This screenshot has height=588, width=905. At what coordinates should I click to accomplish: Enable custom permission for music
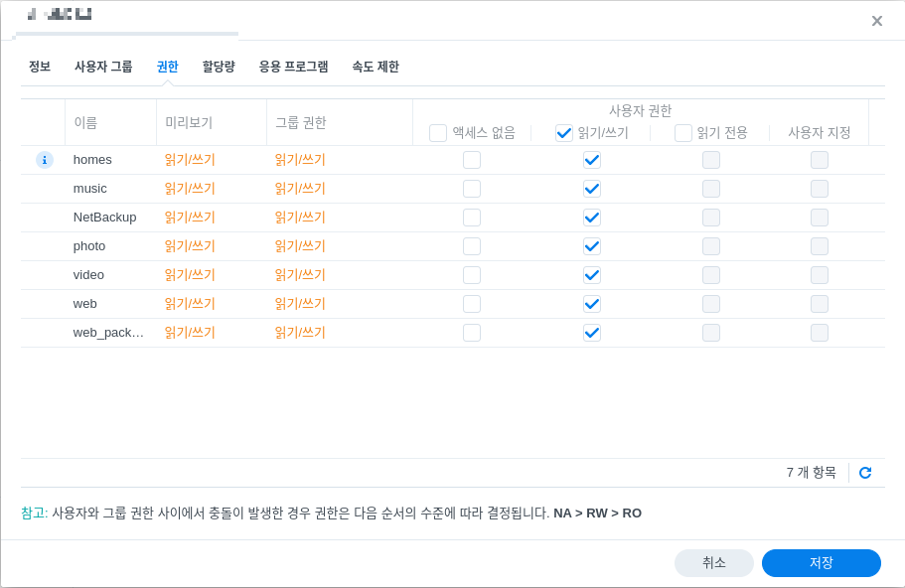point(820,189)
